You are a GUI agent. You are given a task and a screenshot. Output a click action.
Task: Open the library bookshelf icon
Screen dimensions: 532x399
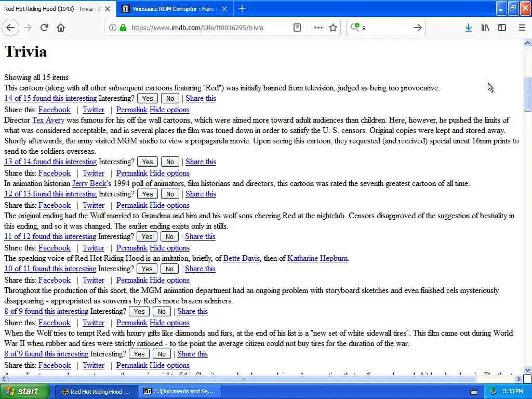pos(485,28)
